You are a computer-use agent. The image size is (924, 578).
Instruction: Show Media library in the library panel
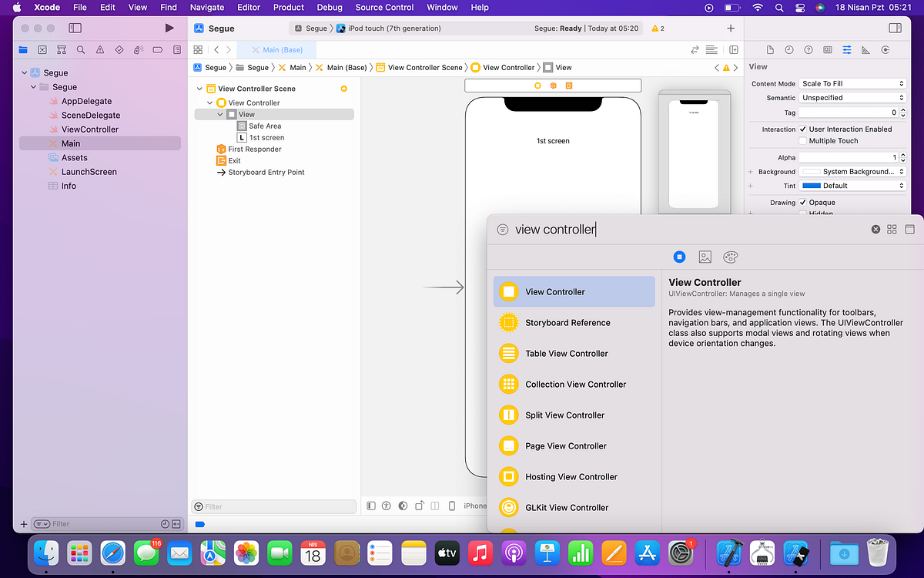[x=705, y=257]
